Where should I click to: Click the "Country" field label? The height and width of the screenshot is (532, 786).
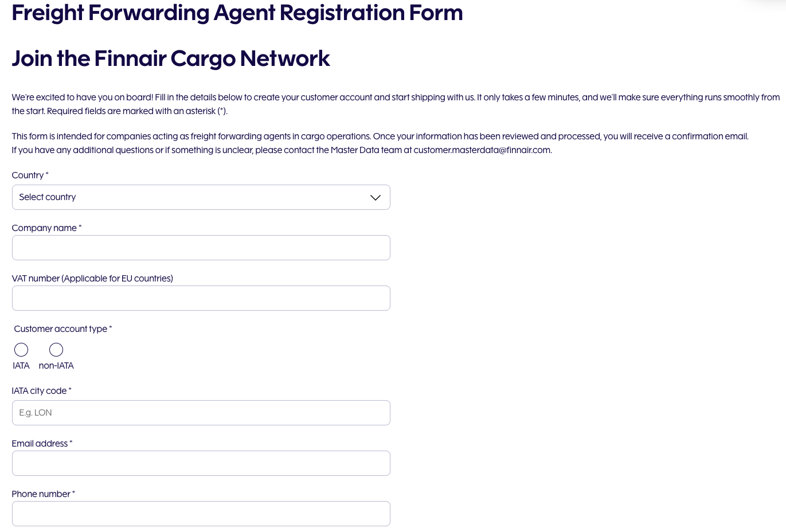tap(28, 175)
